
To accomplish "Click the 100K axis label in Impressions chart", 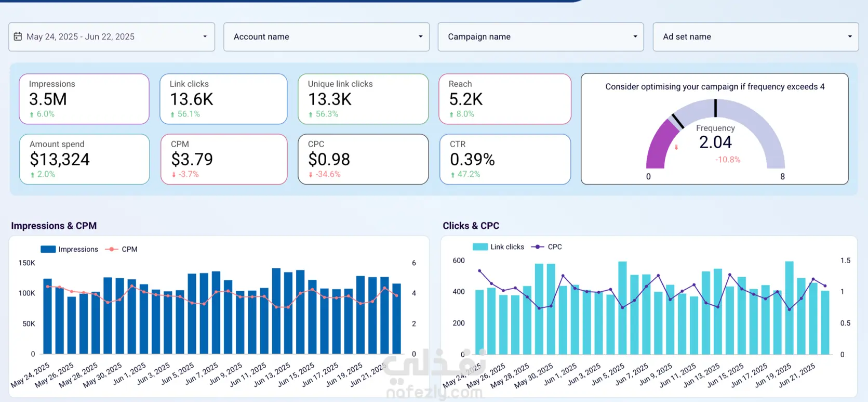I will point(27,293).
